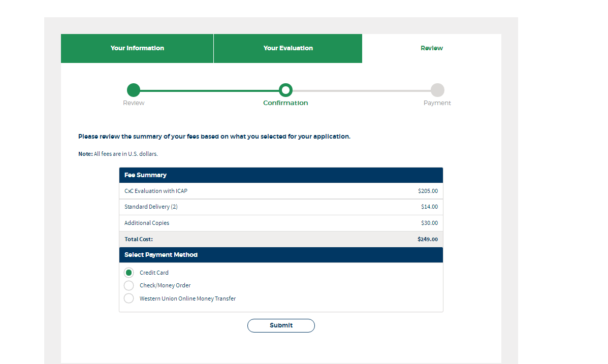Screen dimensions: 608x364
Task: Select the Credit Card radio button
Action: click(129, 273)
